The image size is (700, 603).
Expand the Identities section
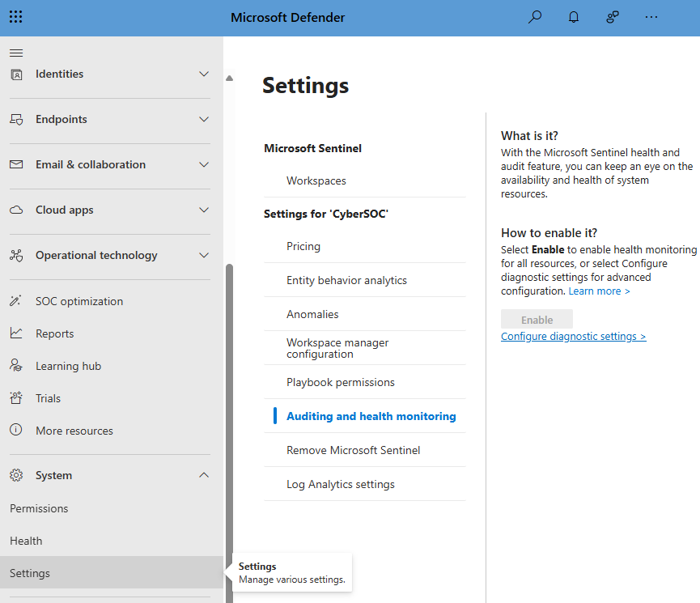pyautogui.click(x=204, y=74)
